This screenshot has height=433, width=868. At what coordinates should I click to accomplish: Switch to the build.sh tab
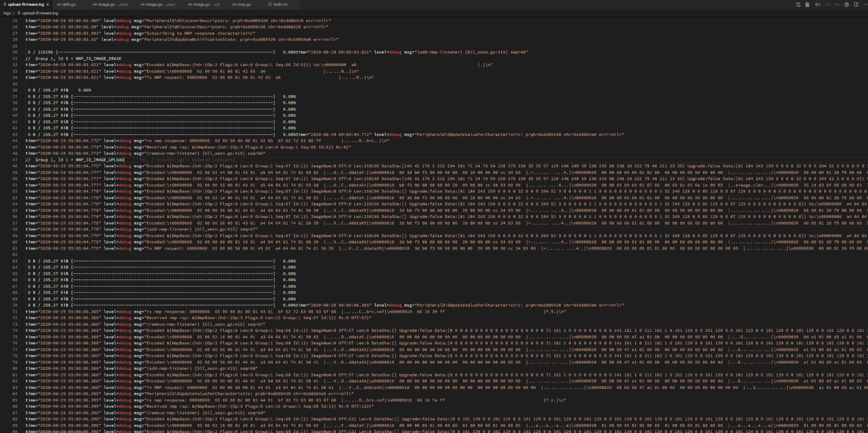coord(280,4)
